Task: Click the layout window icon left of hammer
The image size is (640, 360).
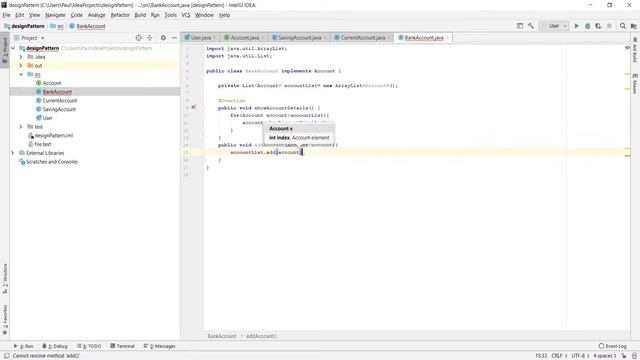Action: click(x=520, y=26)
